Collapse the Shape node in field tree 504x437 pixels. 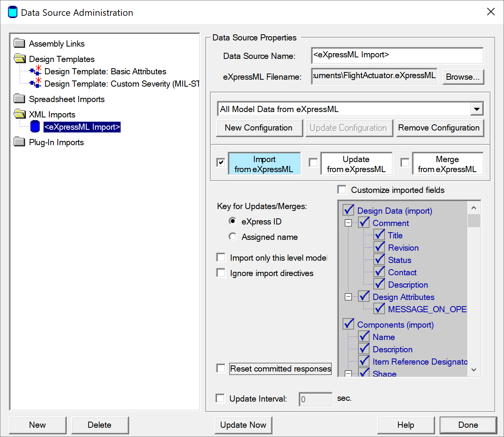(x=348, y=373)
